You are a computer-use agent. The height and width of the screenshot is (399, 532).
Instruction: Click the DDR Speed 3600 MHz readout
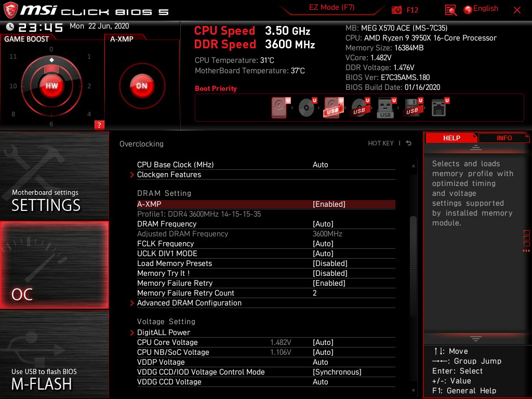tap(255, 45)
